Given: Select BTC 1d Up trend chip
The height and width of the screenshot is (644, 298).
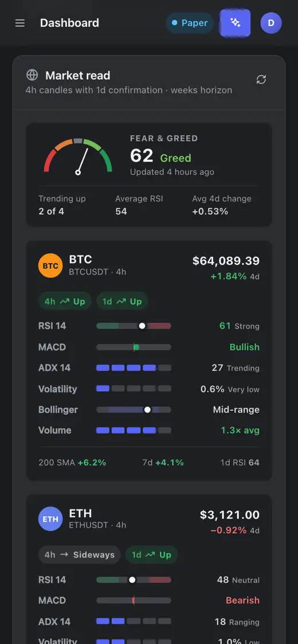Looking at the screenshot, I should tap(122, 301).
